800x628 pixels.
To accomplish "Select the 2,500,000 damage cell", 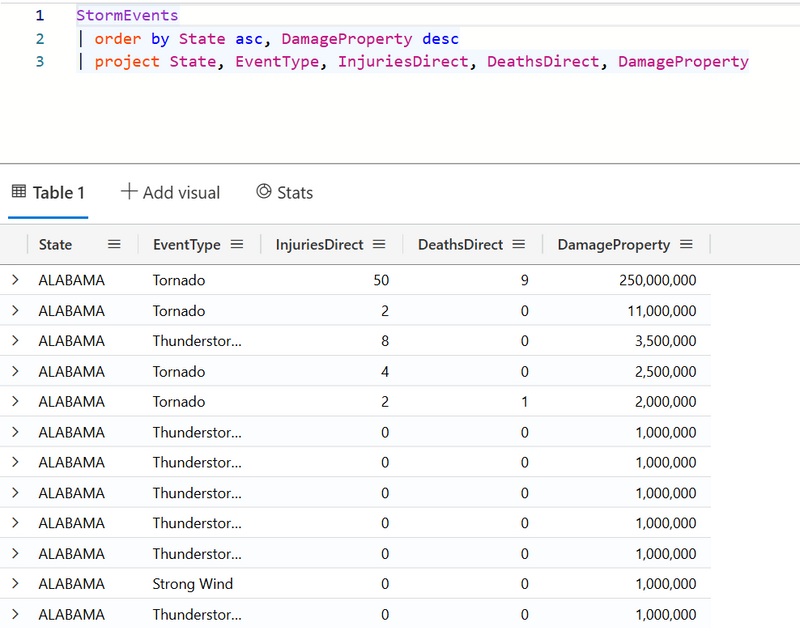I will coord(665,371).
